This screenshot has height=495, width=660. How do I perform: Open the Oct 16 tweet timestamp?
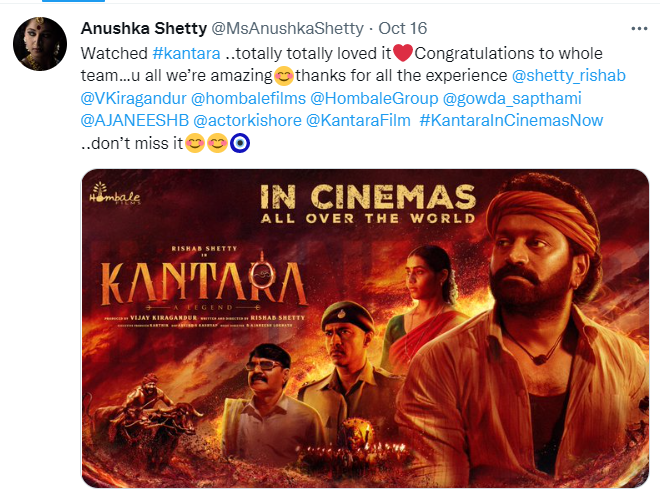402,29
